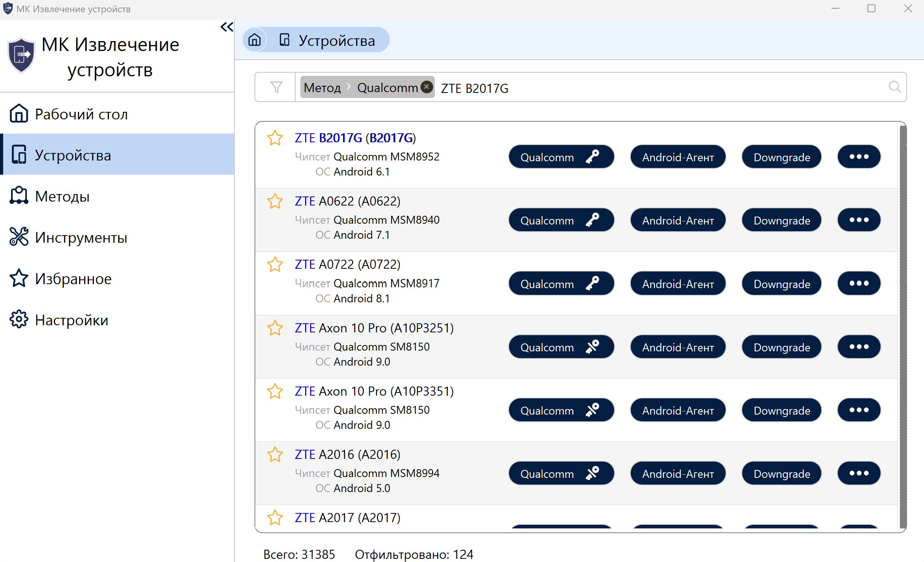Screen dimensions: 924x562
Task: Click Downgrade for Axon 10 Pro A10P3251
Action: tap(782, 347)
